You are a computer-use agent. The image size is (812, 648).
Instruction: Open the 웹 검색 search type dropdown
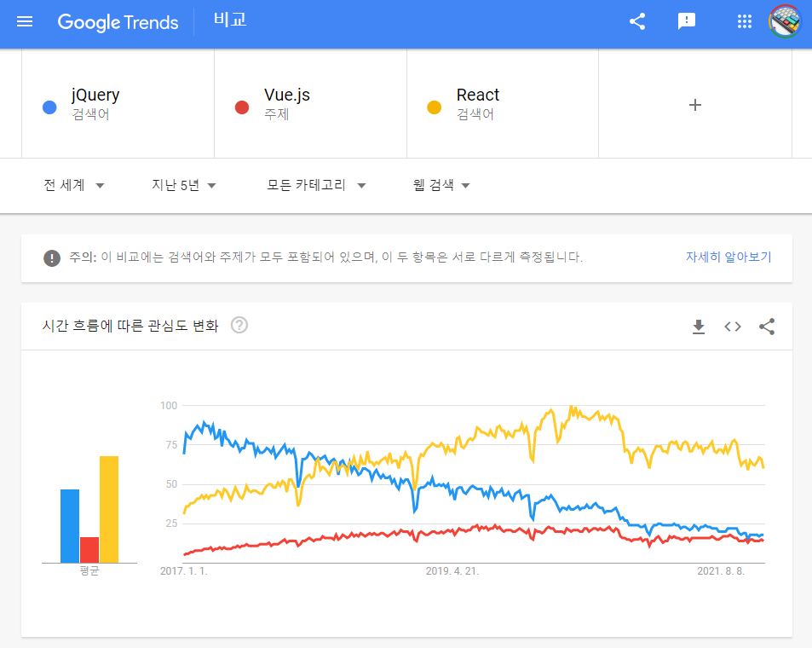pyautogui.click(x=441, y=185)
